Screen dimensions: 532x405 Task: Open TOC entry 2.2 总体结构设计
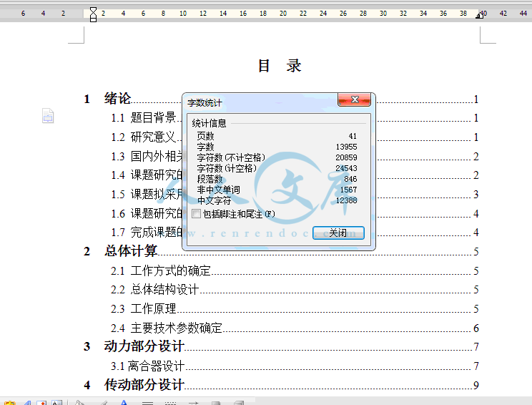pyautogui.click(x=295, y=290)
